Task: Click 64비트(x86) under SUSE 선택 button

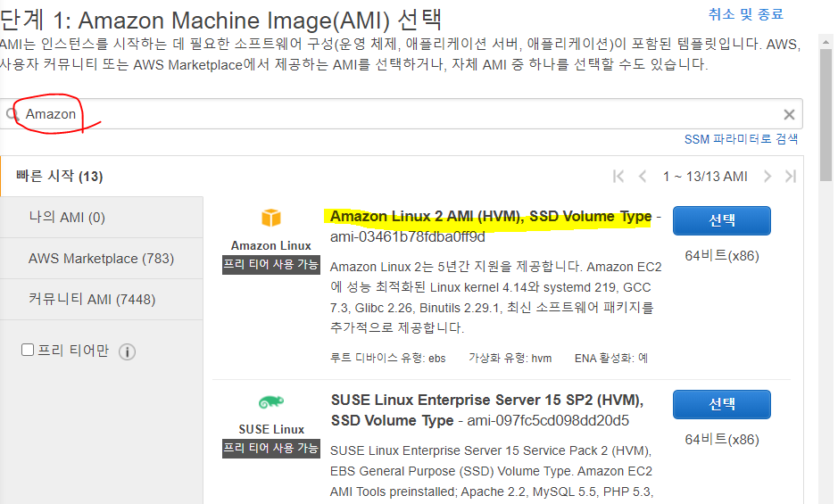Action: coord(722,440)
